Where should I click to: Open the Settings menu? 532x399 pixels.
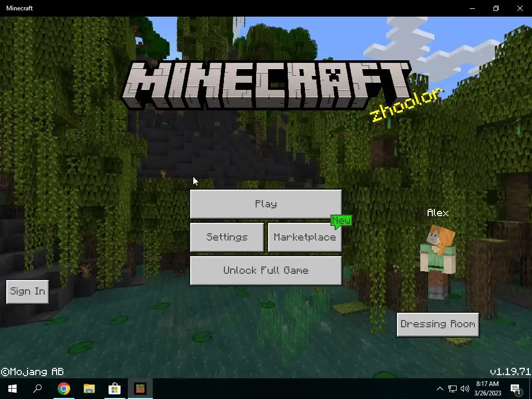(227, 237)
